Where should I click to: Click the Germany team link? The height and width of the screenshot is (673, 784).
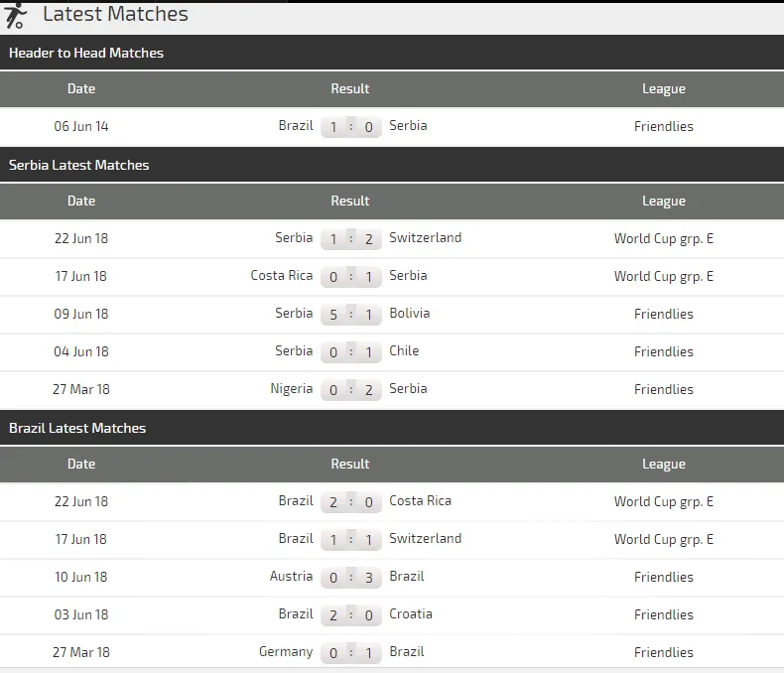pos(286,651)
